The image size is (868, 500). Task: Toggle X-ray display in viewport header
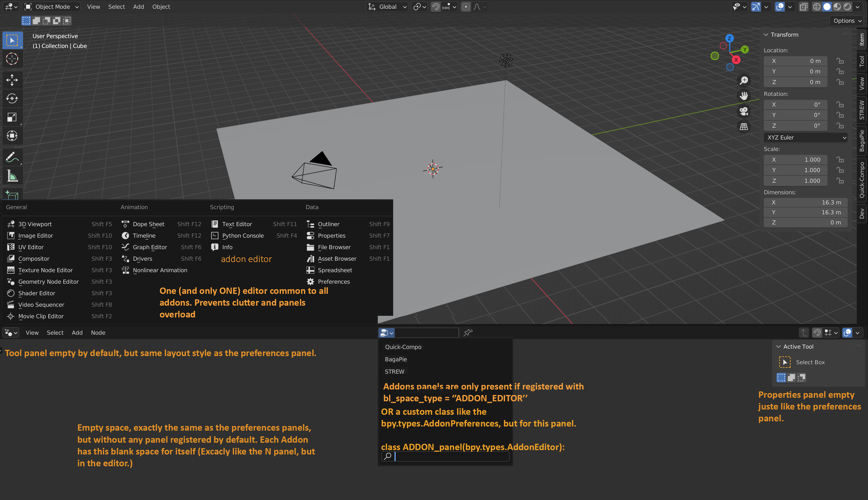click(804, 7)
